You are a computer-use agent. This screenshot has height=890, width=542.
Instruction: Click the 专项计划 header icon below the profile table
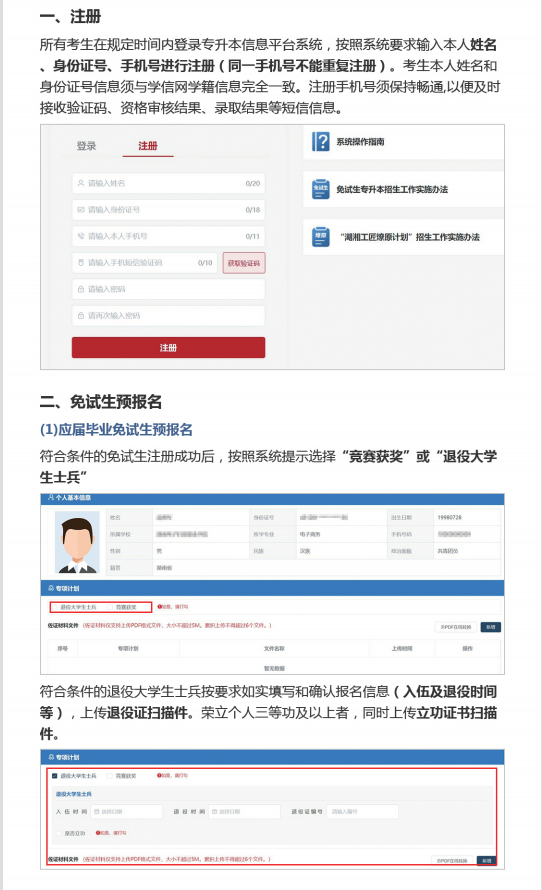51,588
